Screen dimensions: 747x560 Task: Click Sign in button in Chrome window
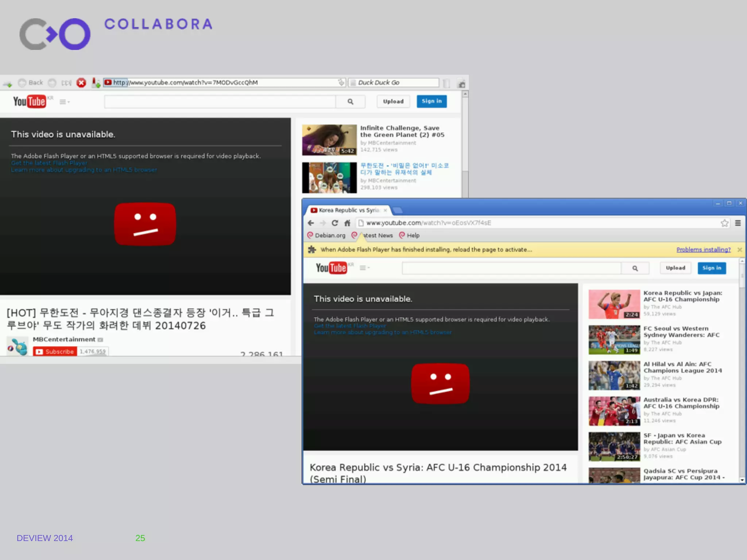click(712, 268)
